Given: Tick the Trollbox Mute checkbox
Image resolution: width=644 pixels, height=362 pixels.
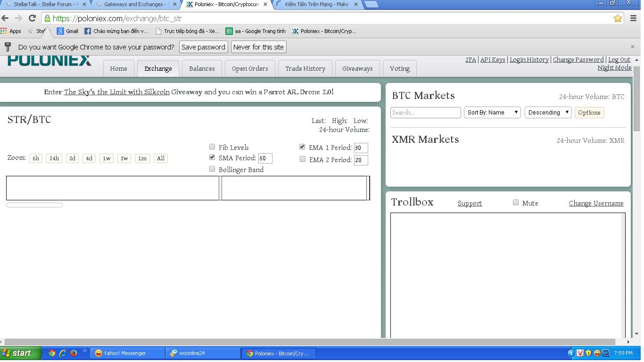Looking at the screenshot, I should point(516,202).
